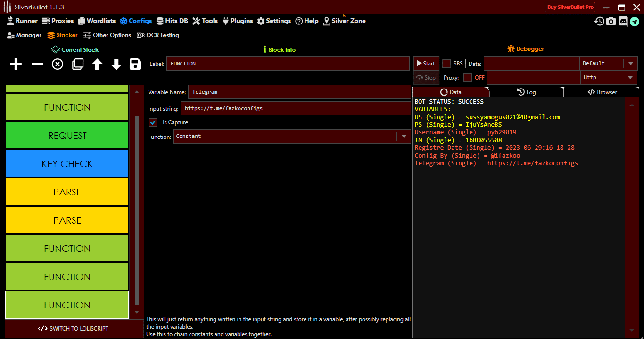
Task: Save the current stack with the floppy disk icon
Action: pos(135,64)
